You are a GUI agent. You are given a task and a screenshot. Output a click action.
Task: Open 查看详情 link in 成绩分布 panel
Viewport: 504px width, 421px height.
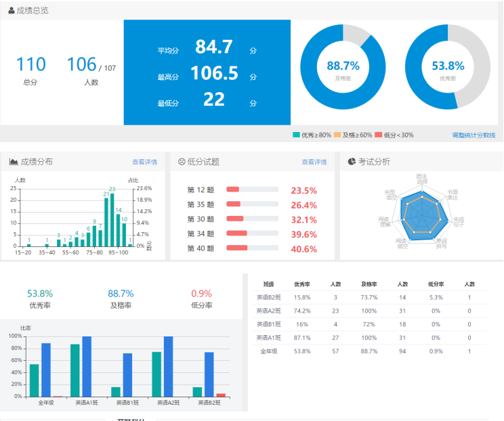point(145,162)
